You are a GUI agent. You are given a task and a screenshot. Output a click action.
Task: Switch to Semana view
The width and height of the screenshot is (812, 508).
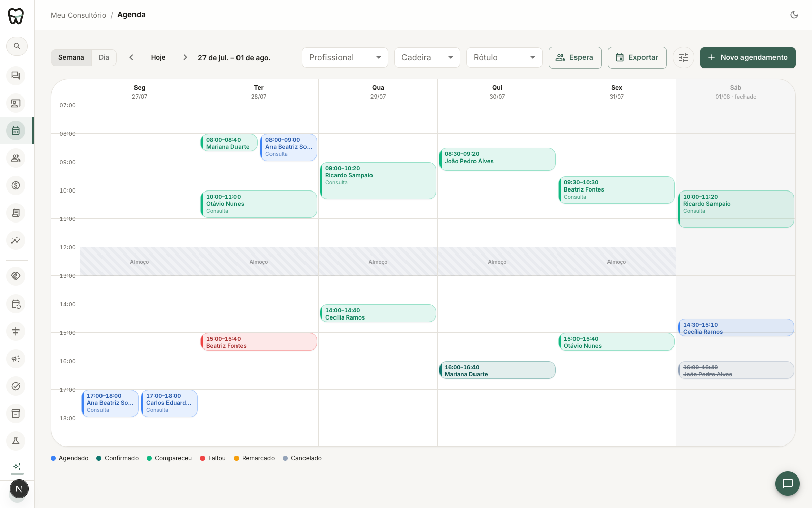click(71, 57)
